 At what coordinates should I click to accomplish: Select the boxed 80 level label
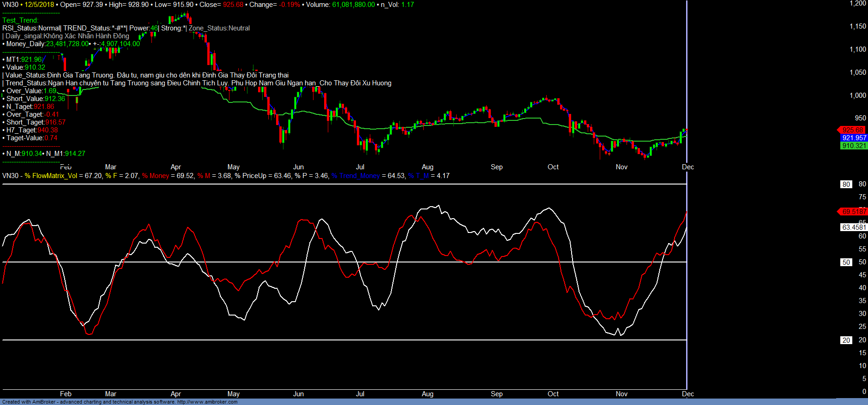tap(846, 185)
